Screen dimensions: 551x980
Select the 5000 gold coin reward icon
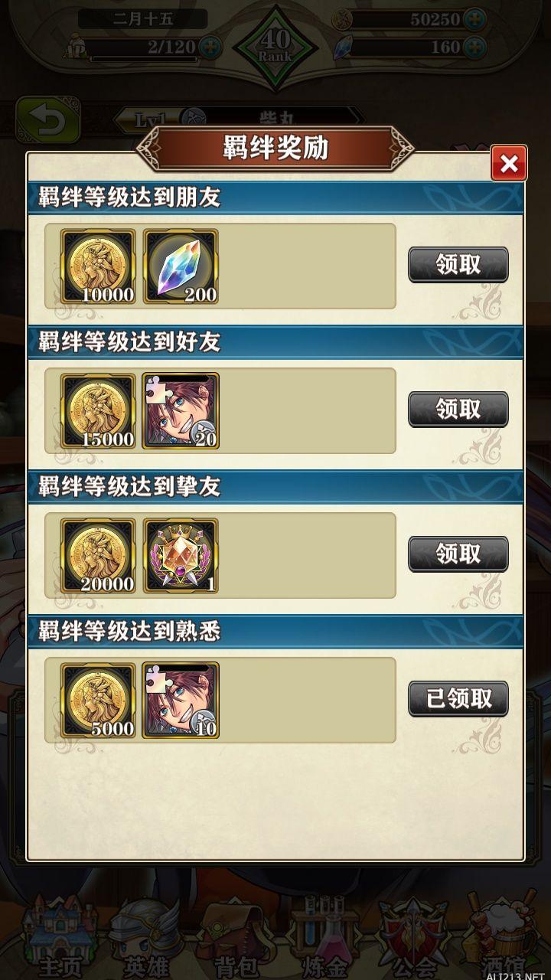(98, 701)
